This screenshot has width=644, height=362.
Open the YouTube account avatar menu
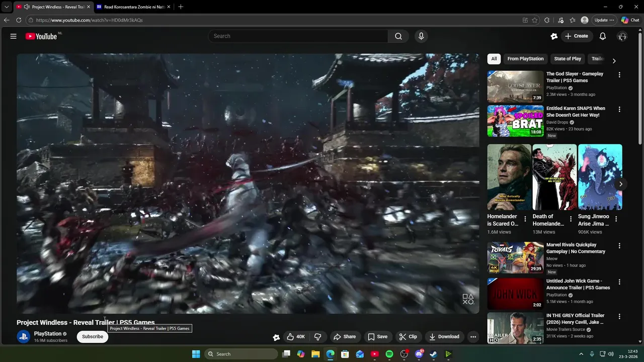coord(622,36)
